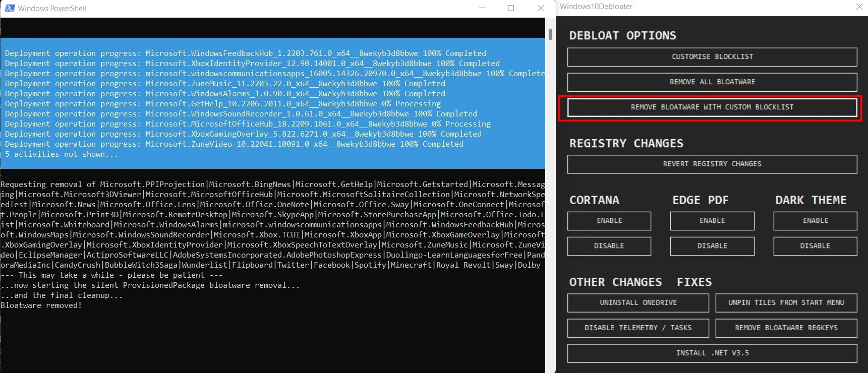The width and height of the screenshot is (868, 373).
Task: Click Remove All Bloatware button
Action: pyautogui.click(x=712, y=82)
